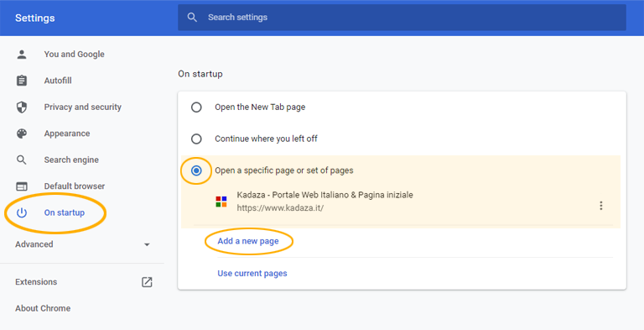Go to Autofill settings
Image resolution: width=644 pixels, height=330 pixels.
[58, 81]
